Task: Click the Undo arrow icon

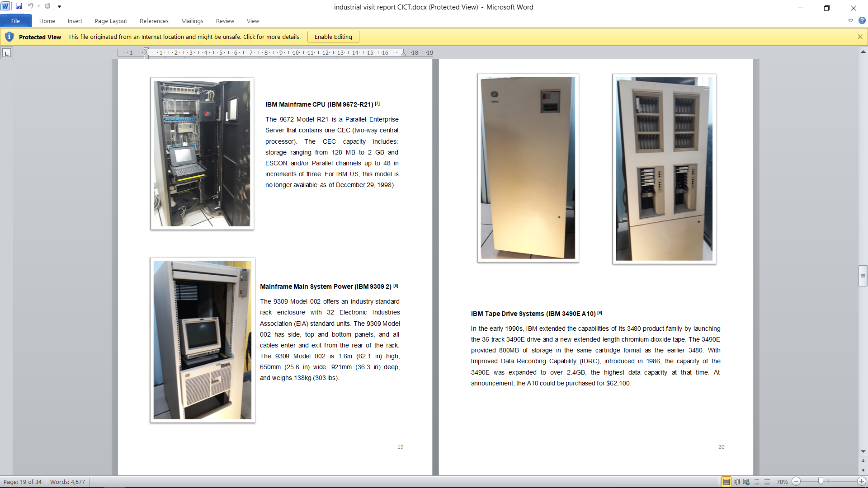Action: [x=30, y=6]
